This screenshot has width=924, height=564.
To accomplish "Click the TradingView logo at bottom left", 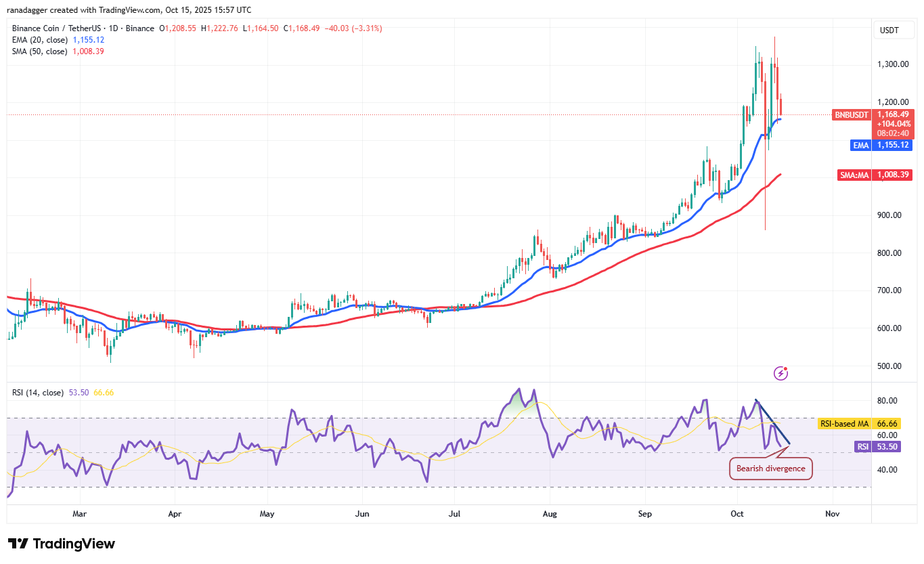I will pyautogui.click(x=61, y=544).
